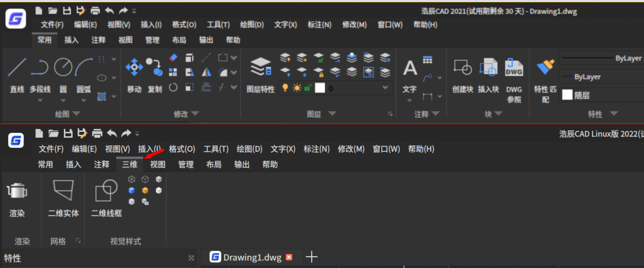Open DWG参照 reference in CAD 2021

click(x=514, y=81)
